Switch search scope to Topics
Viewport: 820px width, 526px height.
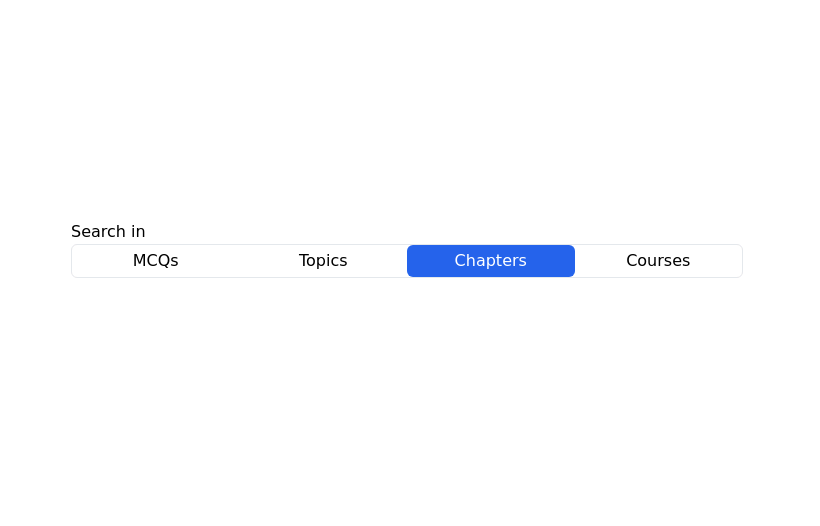[323, 261]
